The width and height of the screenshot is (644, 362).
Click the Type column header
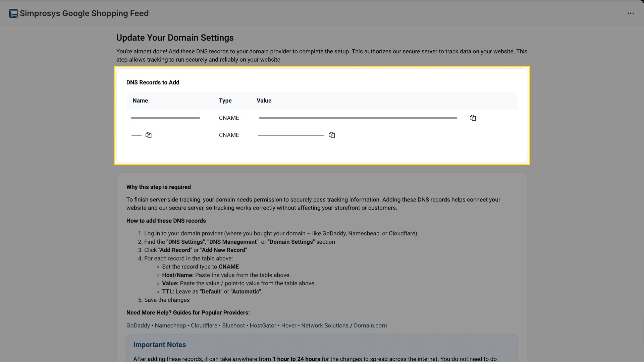[225, 101]
